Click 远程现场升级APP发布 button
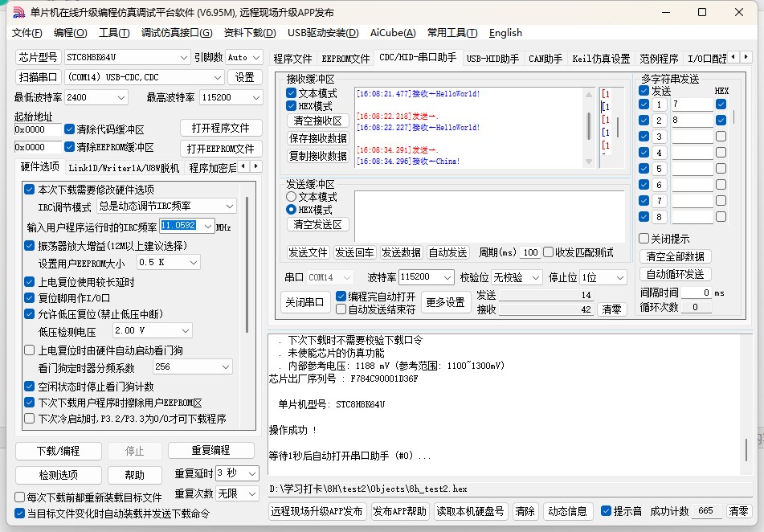The image size is (764, 532). point(317,511)
